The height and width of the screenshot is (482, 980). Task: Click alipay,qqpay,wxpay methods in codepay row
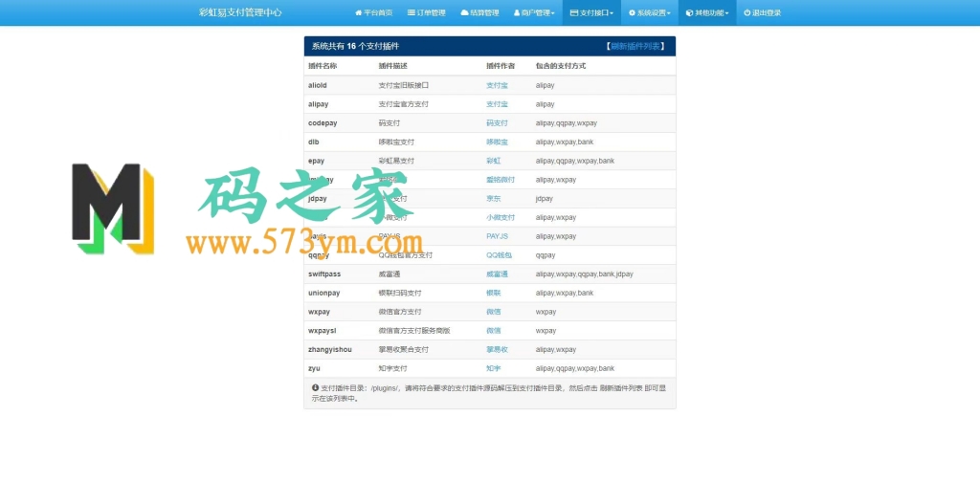click(567, 123)
